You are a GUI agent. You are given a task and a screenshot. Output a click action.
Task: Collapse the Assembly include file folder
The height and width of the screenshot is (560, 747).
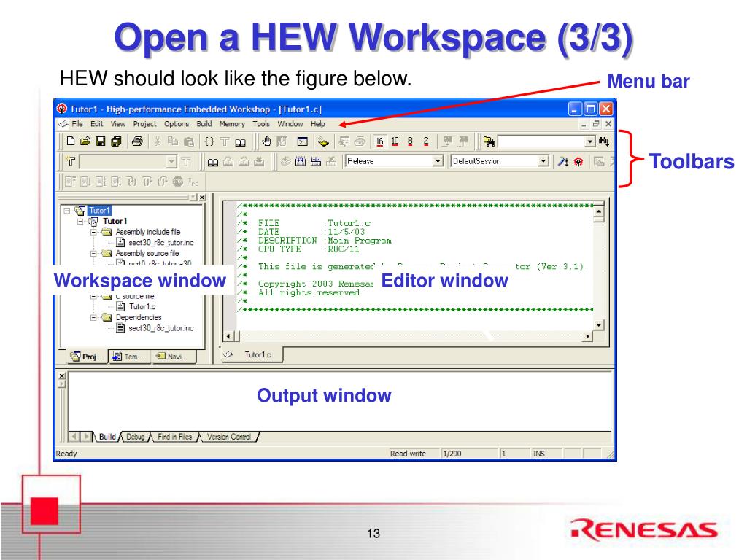(x=93, y=232)
